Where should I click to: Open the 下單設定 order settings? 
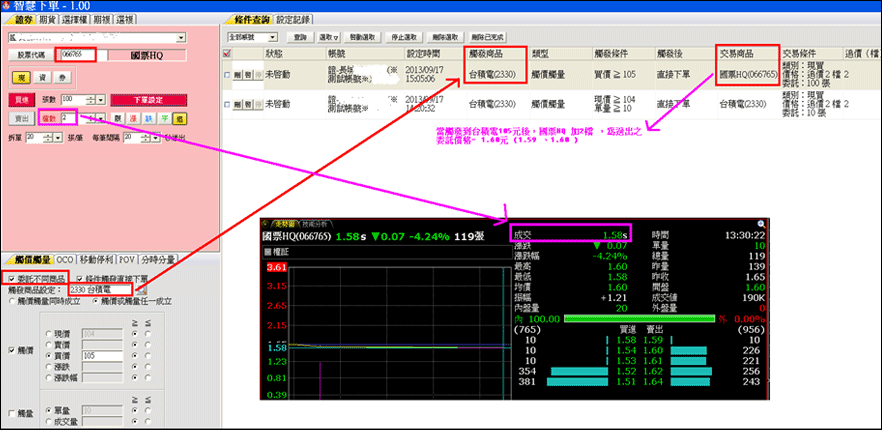click(x=148, y=100)
